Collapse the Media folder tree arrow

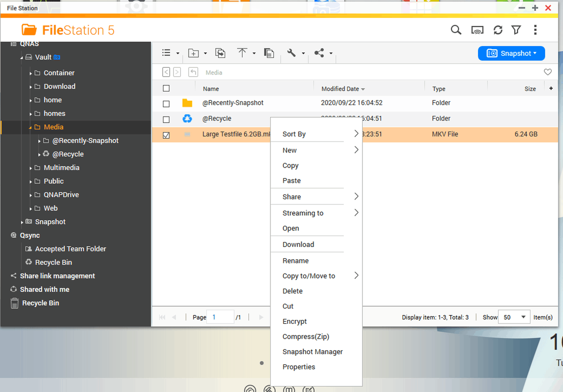[x=31, y=128]
